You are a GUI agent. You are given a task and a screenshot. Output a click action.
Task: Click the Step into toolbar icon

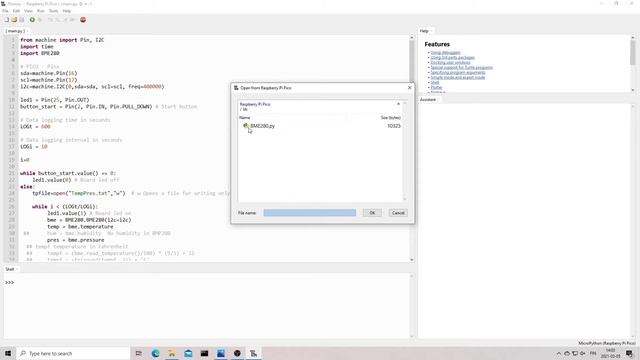tap(58, 20)
